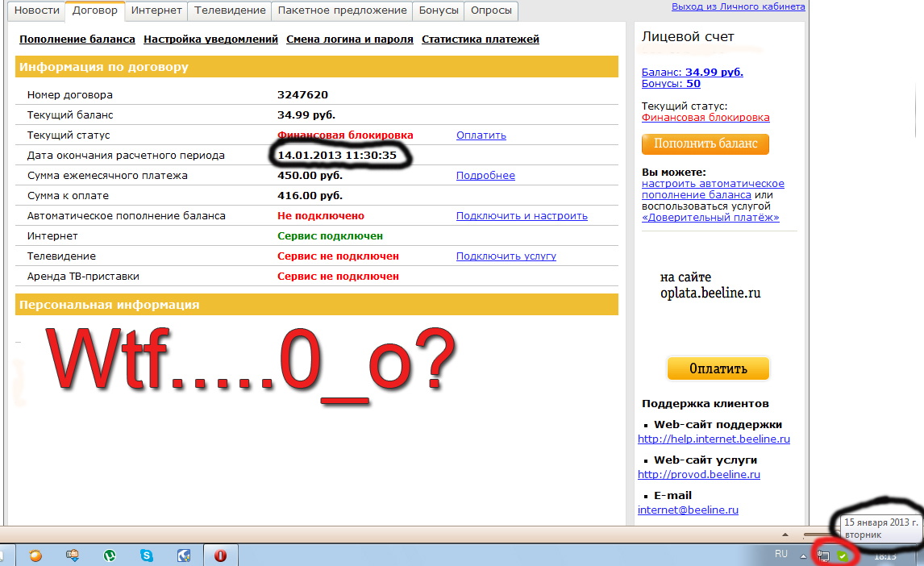Viewport: 924px width, 566px height.
Task: Click the taskbar clock
Action: (885, 556)
